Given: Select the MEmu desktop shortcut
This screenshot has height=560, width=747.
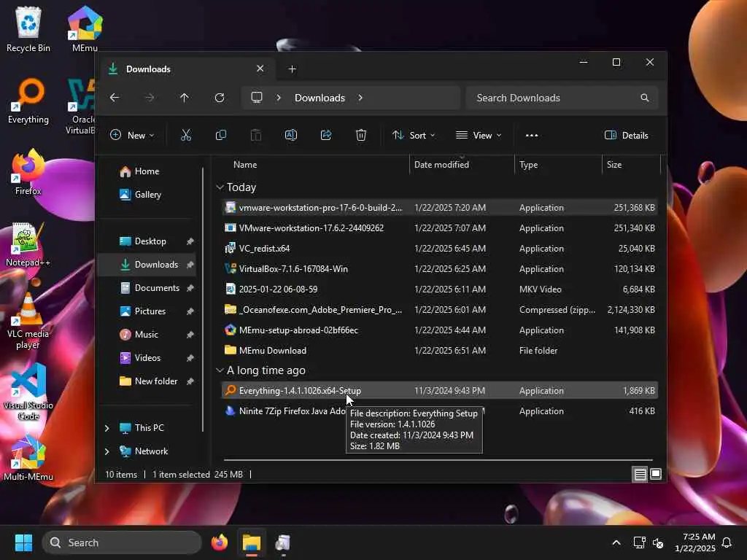Looking at the screenshot, I should coord(85,29).
